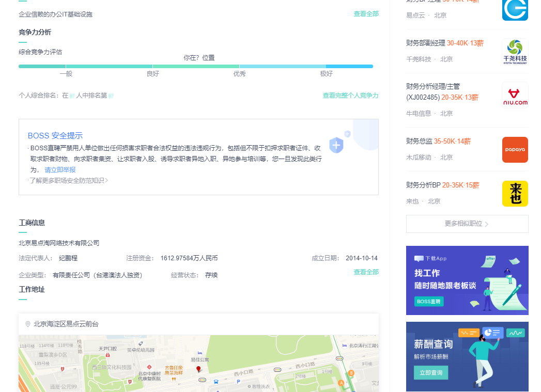541x392 pixels.
Task: Click 查看全部 link in 工商信息 section
Action: coord(366,272)
